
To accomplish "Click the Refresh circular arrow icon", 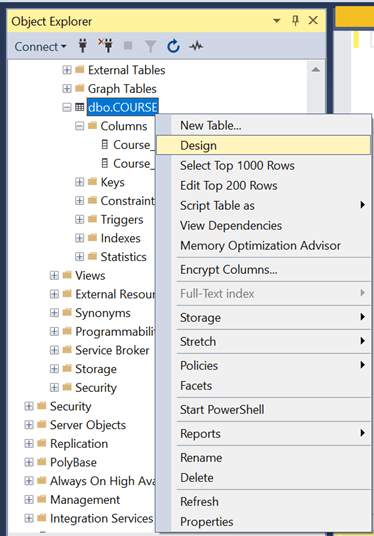I will 173,46.
